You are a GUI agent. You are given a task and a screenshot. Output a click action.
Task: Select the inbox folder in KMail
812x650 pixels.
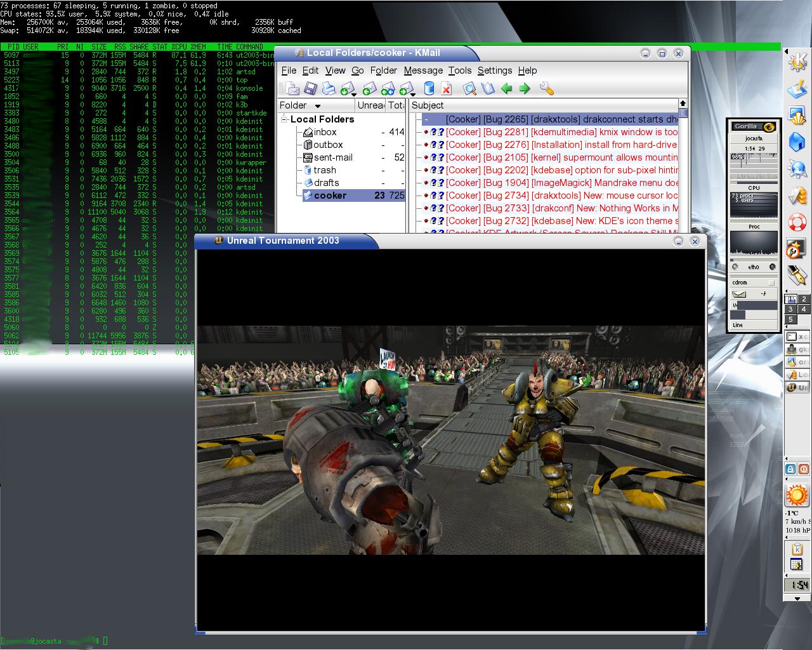pos(325,132)
